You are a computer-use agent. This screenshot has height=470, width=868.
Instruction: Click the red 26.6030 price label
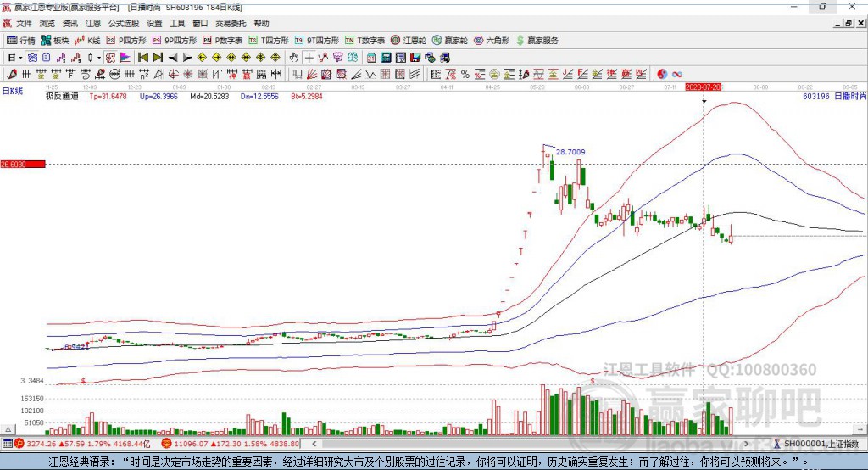coord(23,164)
